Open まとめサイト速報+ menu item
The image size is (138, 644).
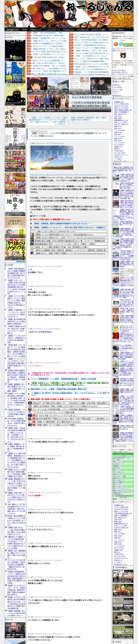pyautogui.click(x=99, y=30)
